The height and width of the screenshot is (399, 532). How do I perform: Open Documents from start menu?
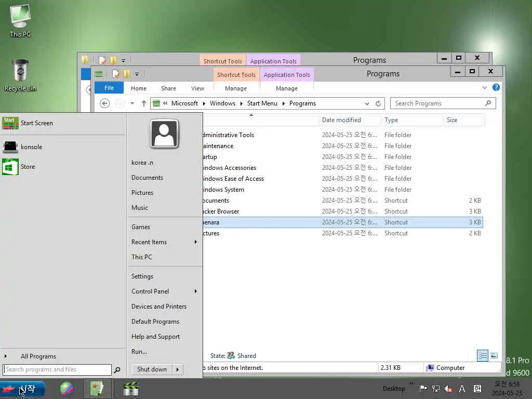(x=147, y=178)
